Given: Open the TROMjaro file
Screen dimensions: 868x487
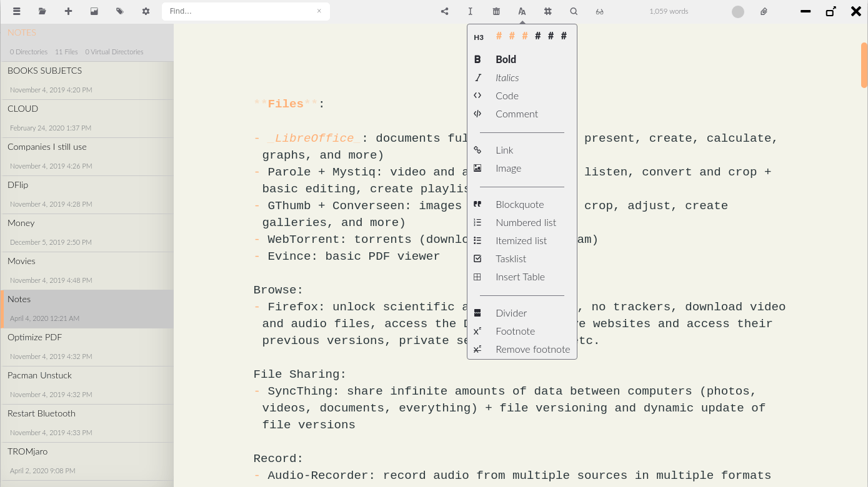Looking at the screenshot, I should [x=87, y=461].
